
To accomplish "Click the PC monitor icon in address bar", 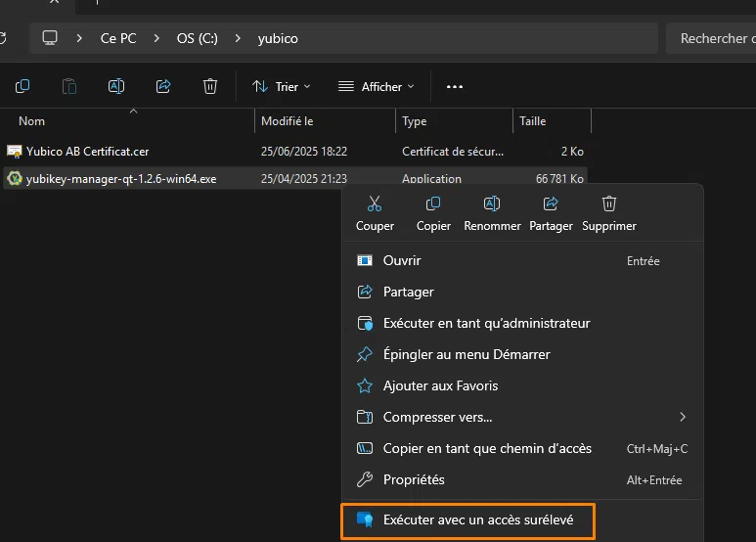I will (x=50, y=37).
